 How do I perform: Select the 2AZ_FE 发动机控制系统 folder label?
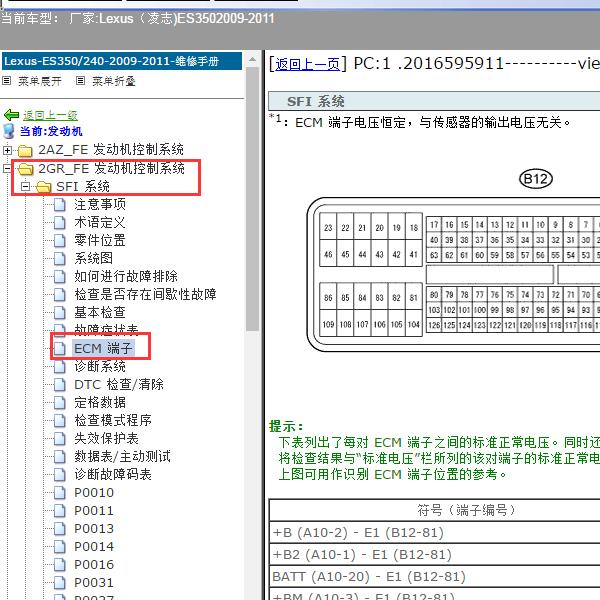tap(111, 150)
